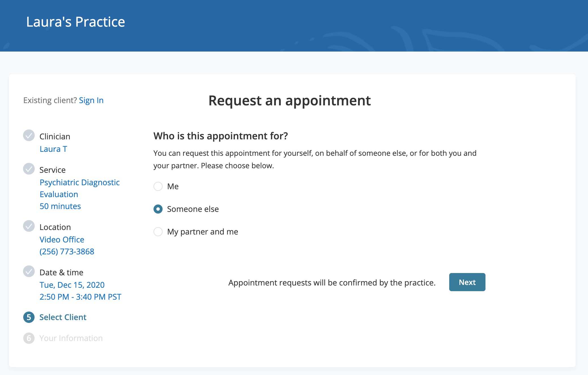Open the Your Information step

pyautogui.click(x=71, y=338)
